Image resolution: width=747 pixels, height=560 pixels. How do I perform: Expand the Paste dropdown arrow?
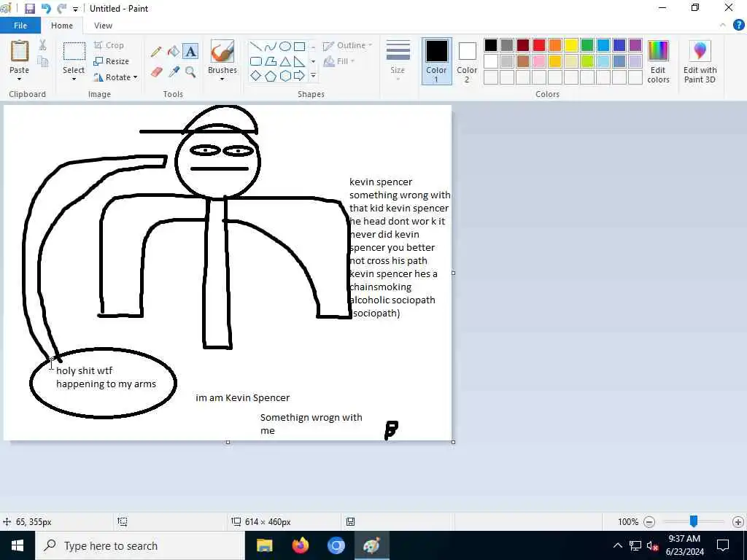[19, 79]
